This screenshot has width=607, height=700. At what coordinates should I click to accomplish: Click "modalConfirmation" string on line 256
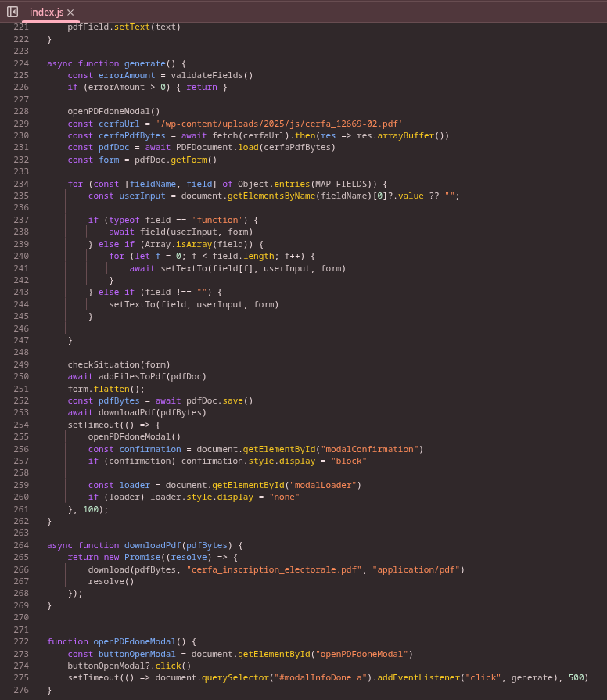coord(369,449)
